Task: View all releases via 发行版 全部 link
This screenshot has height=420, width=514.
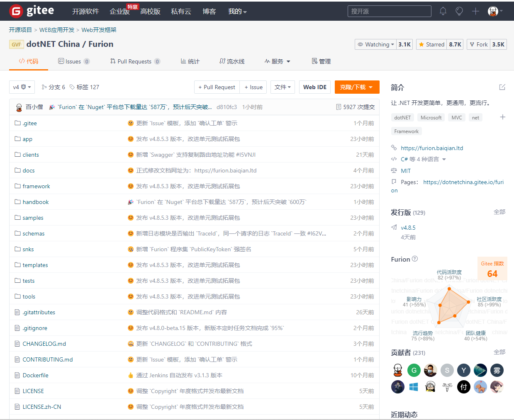Action: point(499,212)
